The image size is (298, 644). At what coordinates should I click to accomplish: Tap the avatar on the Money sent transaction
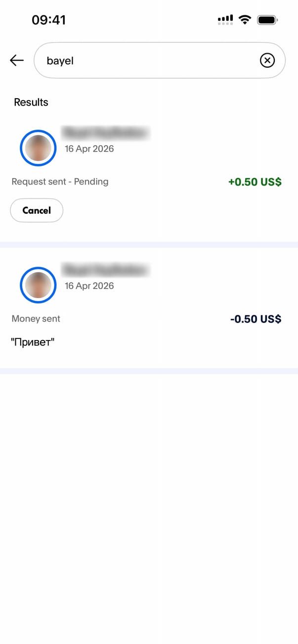click(38, 285)
